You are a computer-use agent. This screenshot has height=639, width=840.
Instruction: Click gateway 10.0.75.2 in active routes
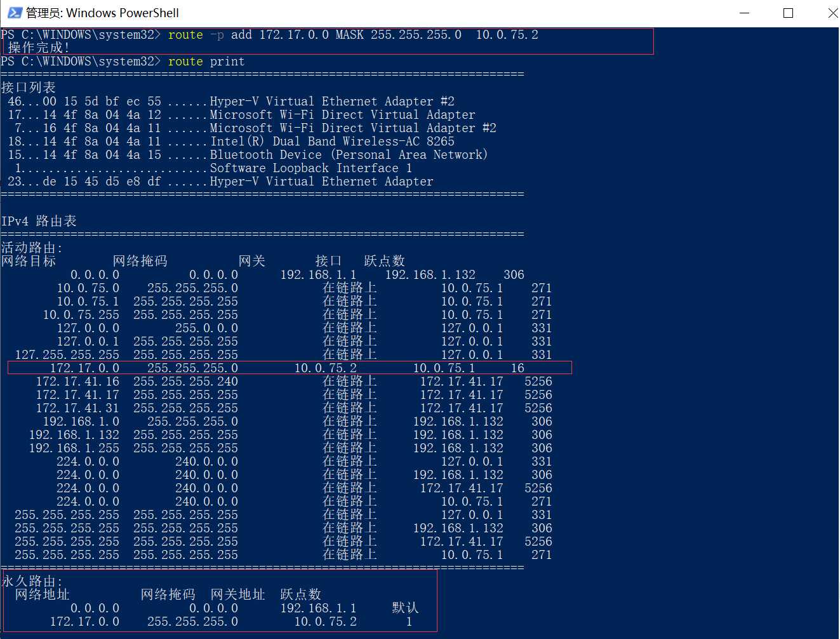(325, 368)
